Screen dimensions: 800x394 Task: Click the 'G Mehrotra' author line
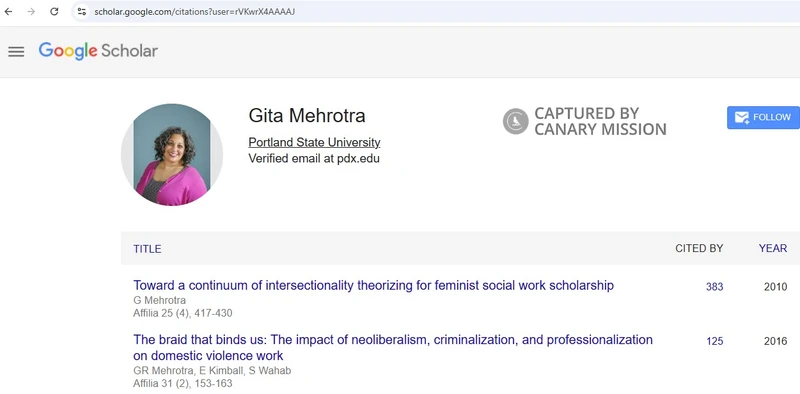pyautogui.click(x=159, y=300)
